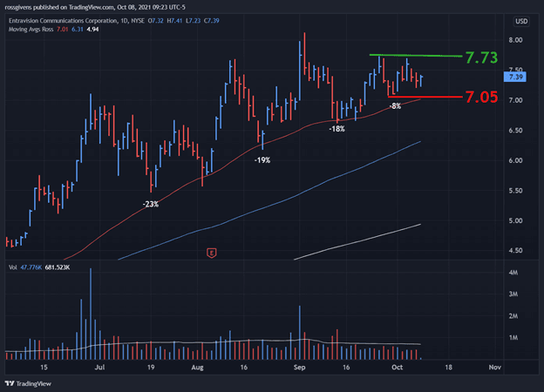The image size is (544, 392).
Task: Select the green 7.73 price label
Action: point(481,59)
